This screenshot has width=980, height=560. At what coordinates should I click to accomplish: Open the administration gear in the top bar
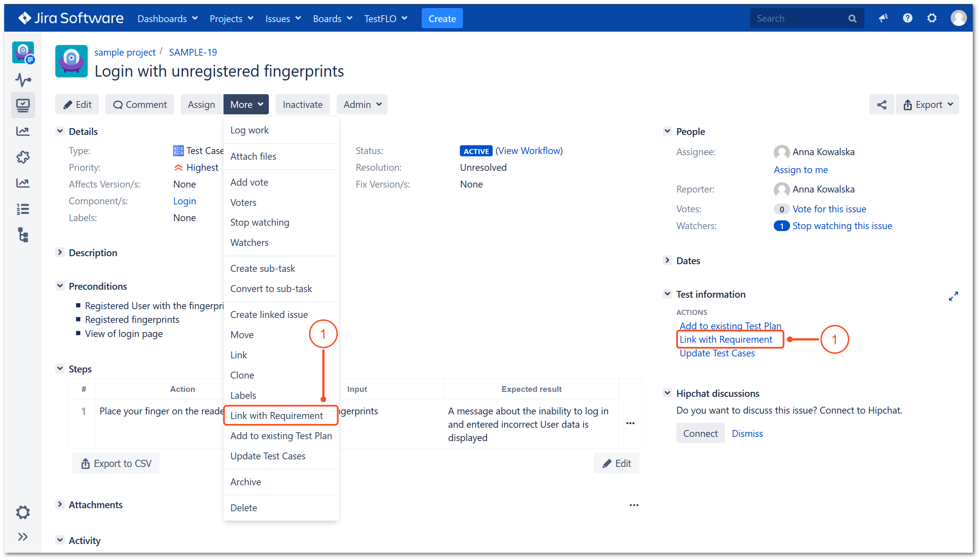click(932, 18)
